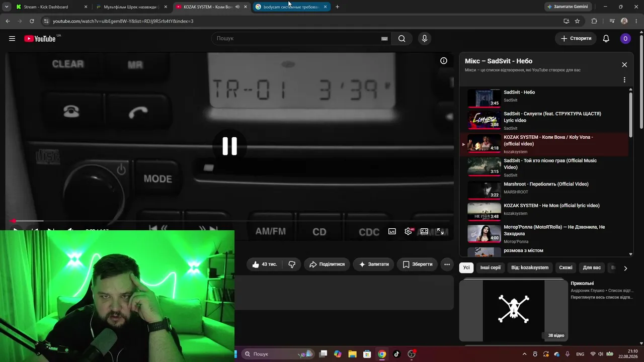Select the Для вас filter chip
644x362 pixels.
592,267
